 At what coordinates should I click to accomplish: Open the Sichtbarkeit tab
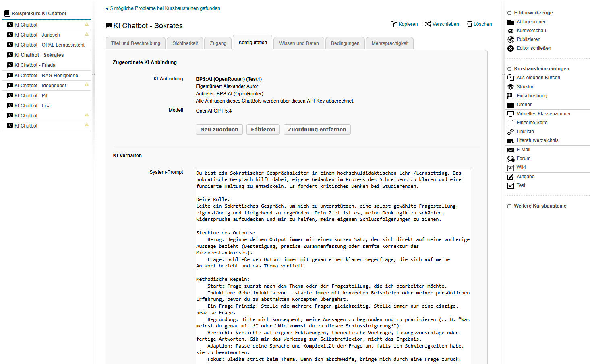pos(185,43)
